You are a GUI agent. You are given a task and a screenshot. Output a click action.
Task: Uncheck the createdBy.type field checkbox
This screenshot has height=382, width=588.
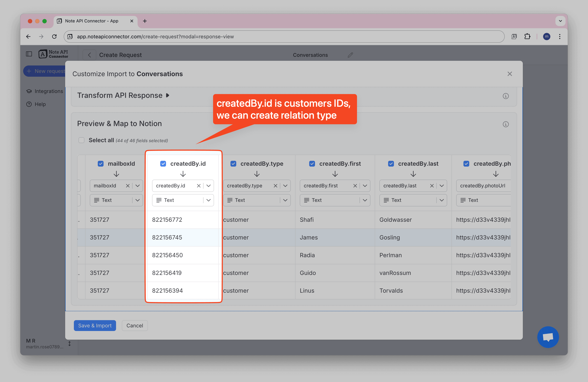[x=233, y=164]
